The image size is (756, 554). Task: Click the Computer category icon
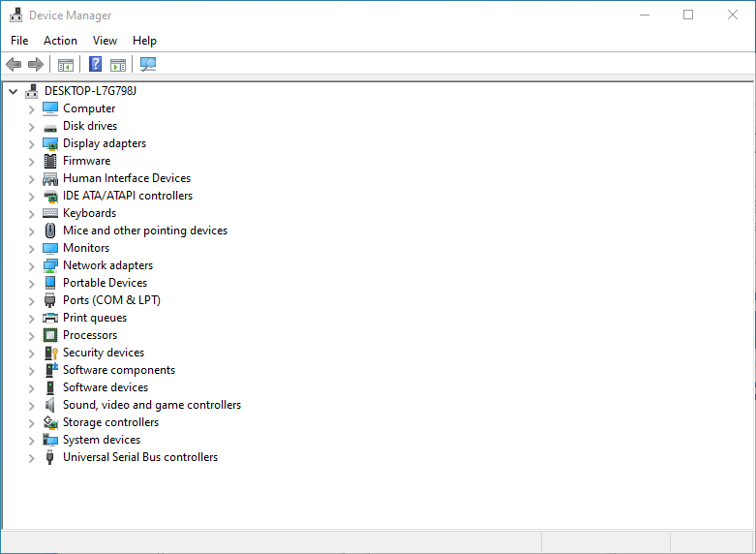50,108
